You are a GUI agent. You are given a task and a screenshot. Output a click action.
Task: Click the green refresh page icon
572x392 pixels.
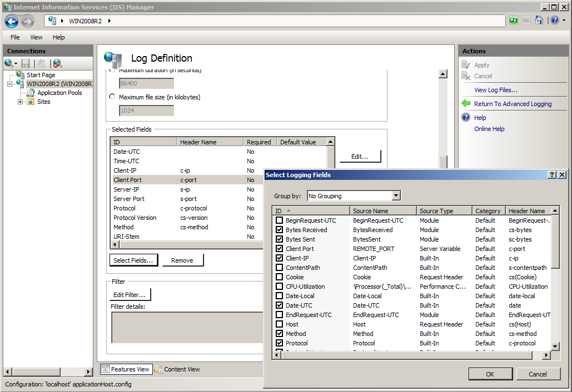(x=514, y=21)
